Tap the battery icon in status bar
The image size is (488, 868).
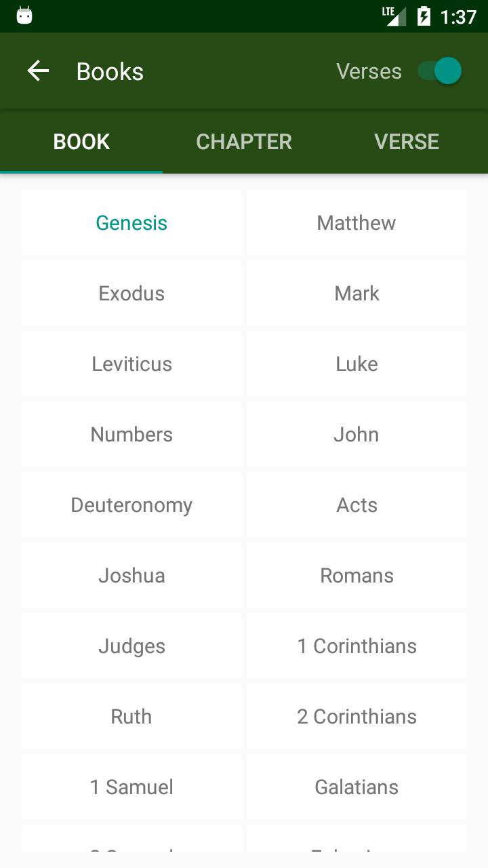point(424,16)
